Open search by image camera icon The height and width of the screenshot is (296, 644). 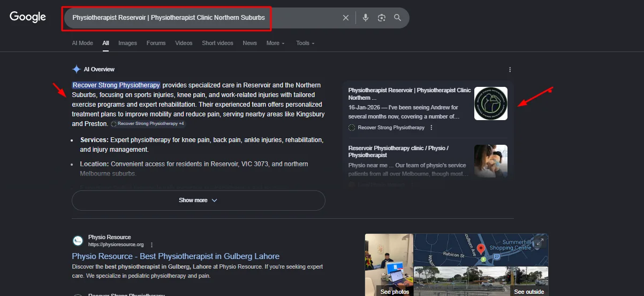(382, 18)
